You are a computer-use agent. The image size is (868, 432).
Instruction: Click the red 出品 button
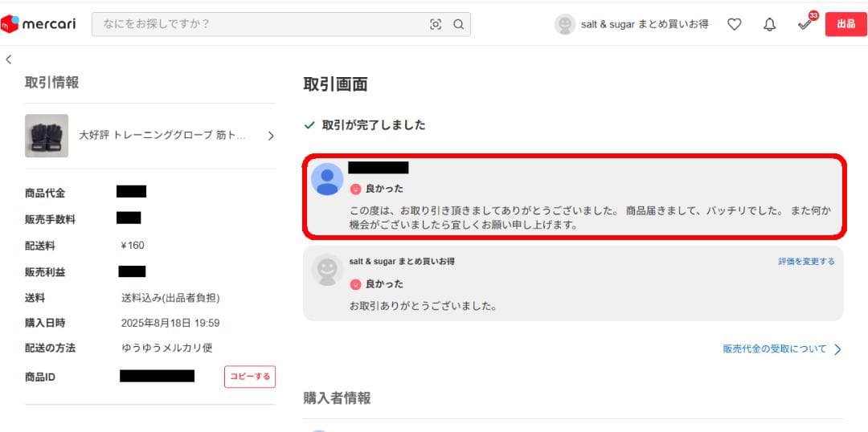click(845, 24)
